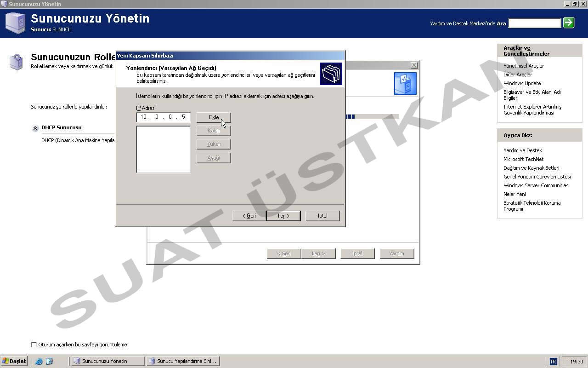Minimize the Sunucunuzu Yönetin window
The width and height of the screenshot is (588, 368).
coord(567,4)
